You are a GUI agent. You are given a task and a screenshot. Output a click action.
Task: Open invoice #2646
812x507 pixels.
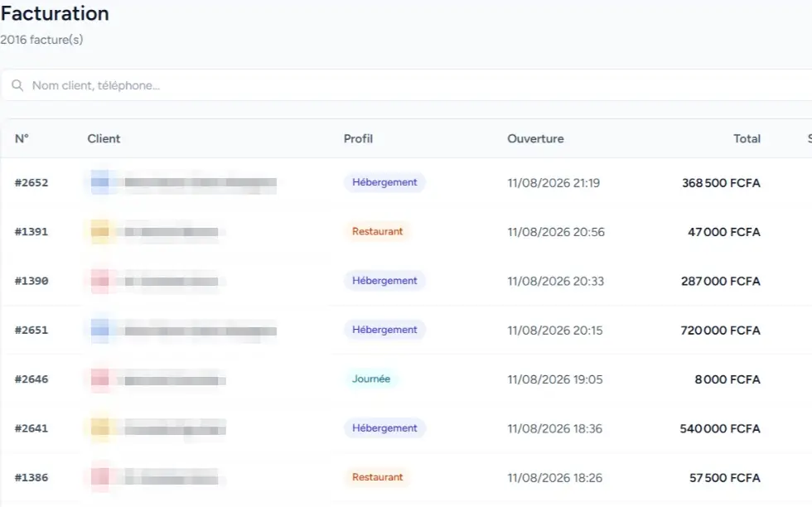click(x=31, y=379)
